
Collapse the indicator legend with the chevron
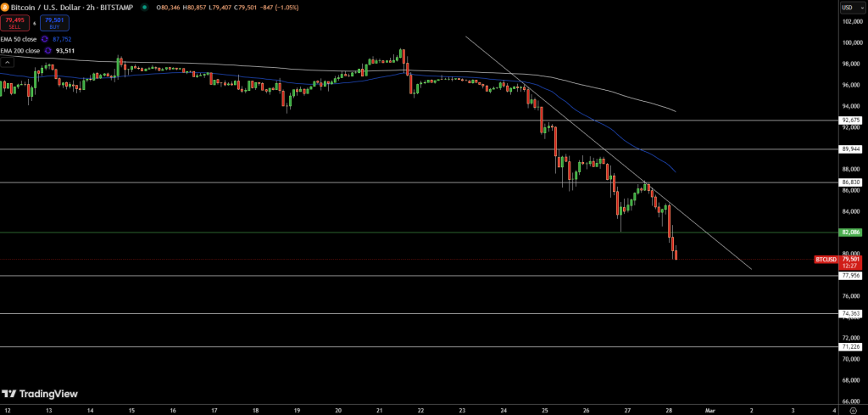(x=6, y=61)
